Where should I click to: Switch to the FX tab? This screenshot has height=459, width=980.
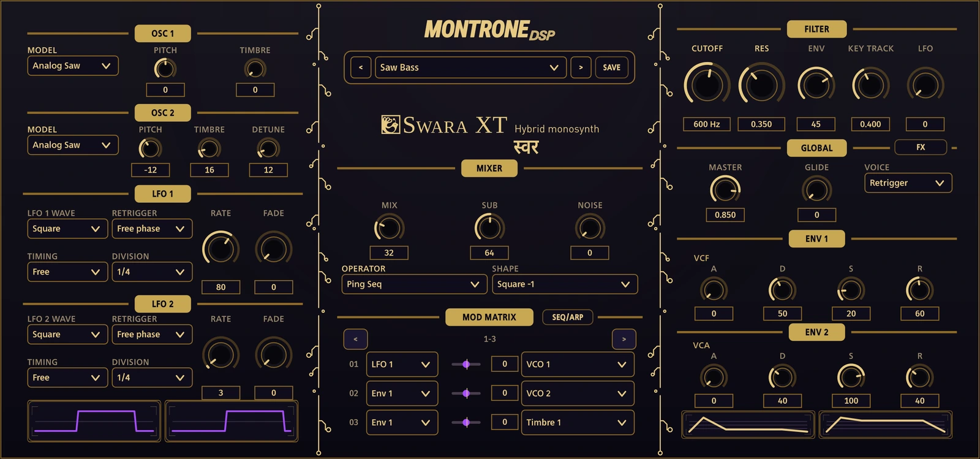(921, 147)
